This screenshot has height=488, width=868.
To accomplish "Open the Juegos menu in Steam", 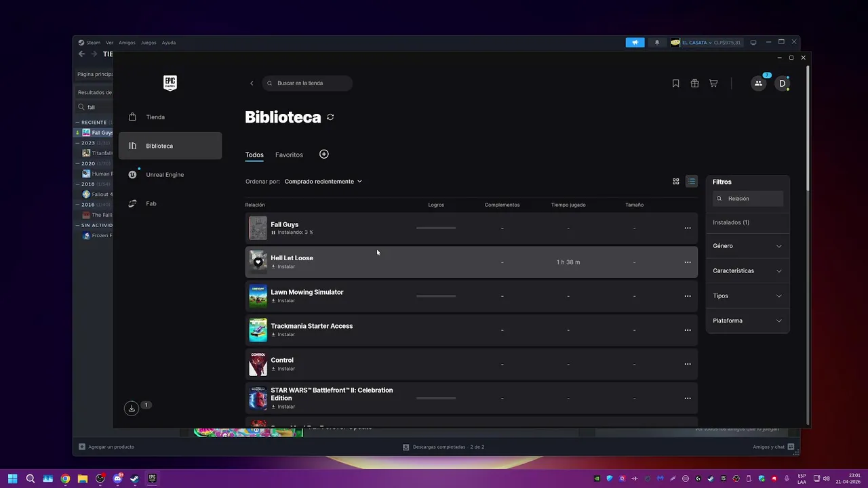I will (x=149, y=43).
